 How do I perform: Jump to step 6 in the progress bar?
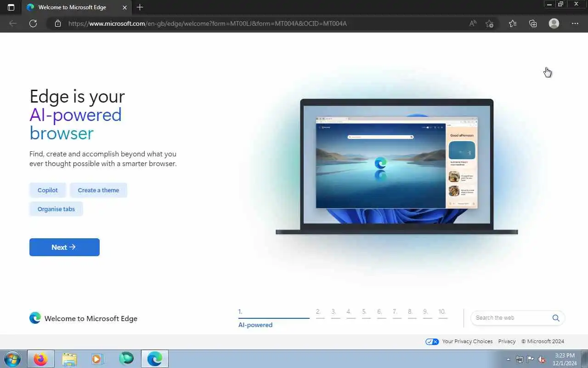click(x=382, y=313)
